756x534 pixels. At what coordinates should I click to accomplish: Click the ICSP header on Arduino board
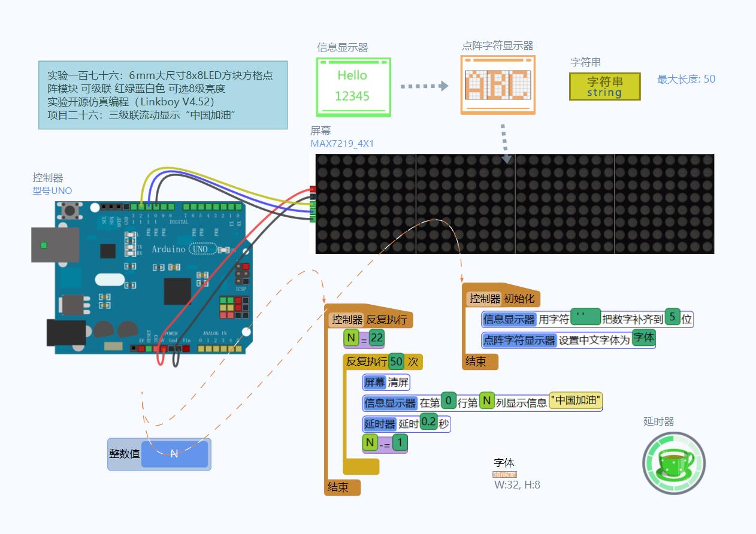point(241,275)
